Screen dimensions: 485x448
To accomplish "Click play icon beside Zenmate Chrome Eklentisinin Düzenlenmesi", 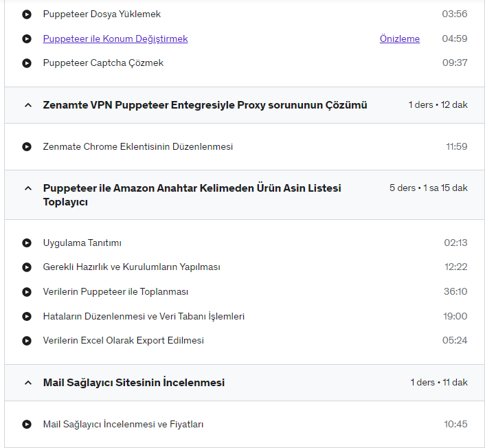I will tap(27, 146).
